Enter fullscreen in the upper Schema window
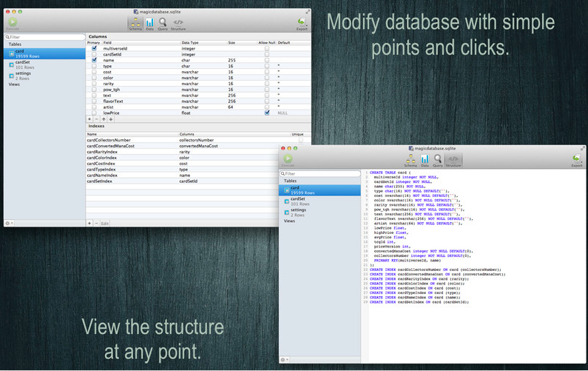Viewport: 588px width, 371px height. click(308, 12)
